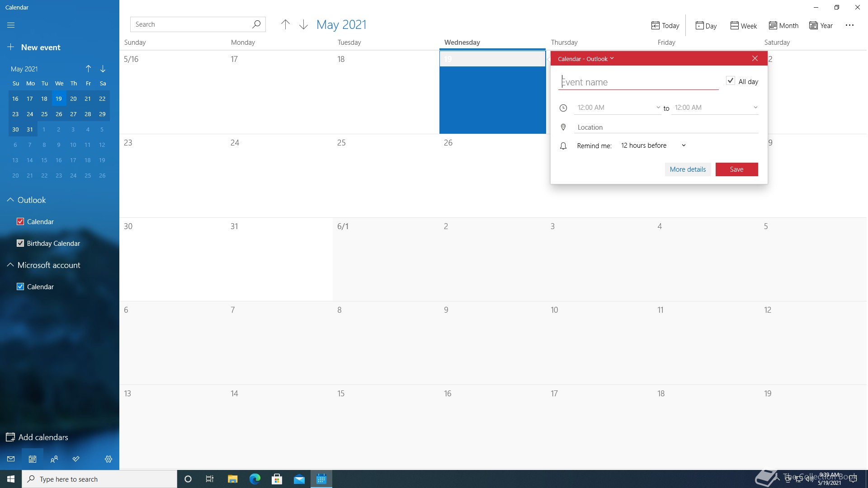
Task: Open the start time dropdown
Action: click(x=618, y=108)
